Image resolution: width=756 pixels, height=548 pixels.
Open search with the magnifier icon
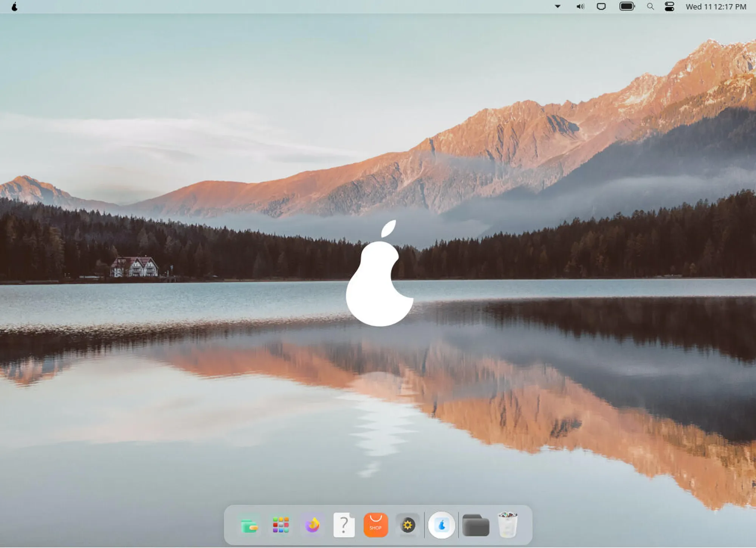650,7
